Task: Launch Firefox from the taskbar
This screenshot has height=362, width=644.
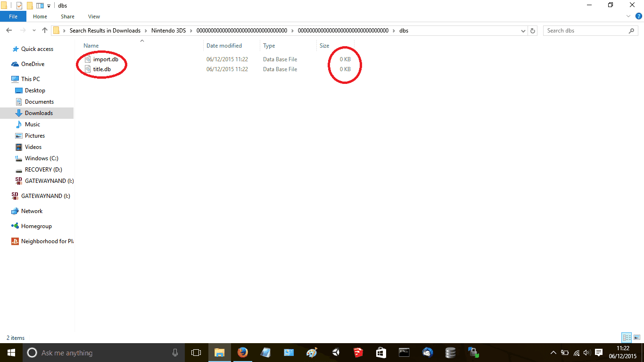Action: click(x=242, y=353)
